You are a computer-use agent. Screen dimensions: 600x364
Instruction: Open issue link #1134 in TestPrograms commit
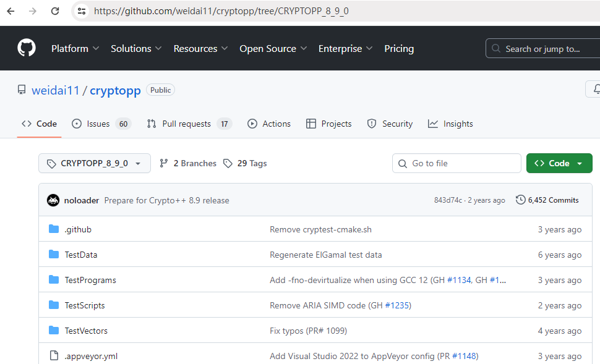click(459, 280)
